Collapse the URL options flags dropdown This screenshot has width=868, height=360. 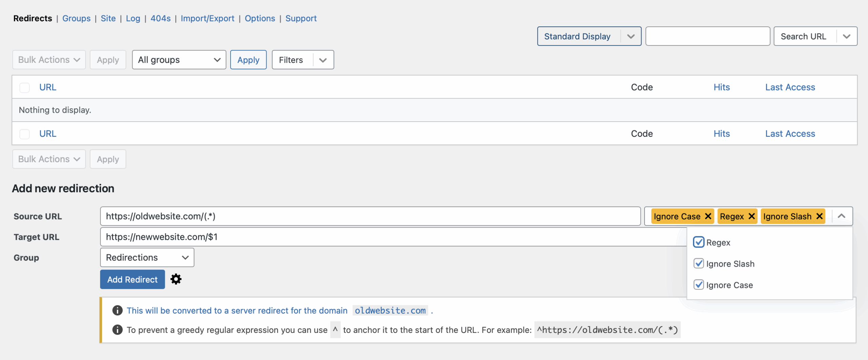tap(842, 216)
